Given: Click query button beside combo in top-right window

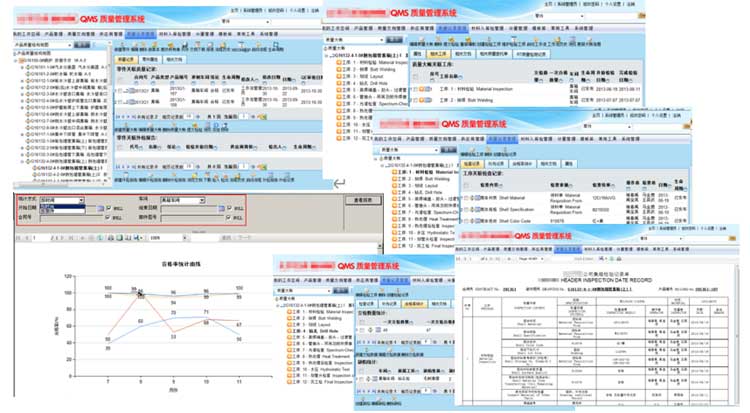Looking at the screenshot, I should pyautogui.click(x=394, y=40).
